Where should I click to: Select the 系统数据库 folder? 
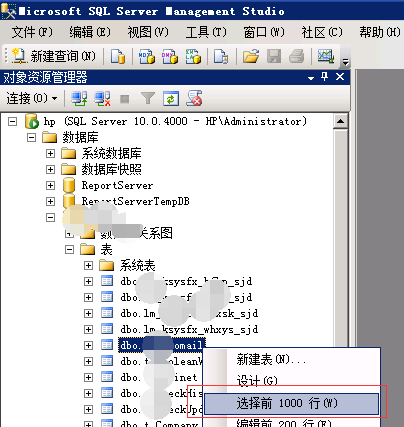coord(111,153)
